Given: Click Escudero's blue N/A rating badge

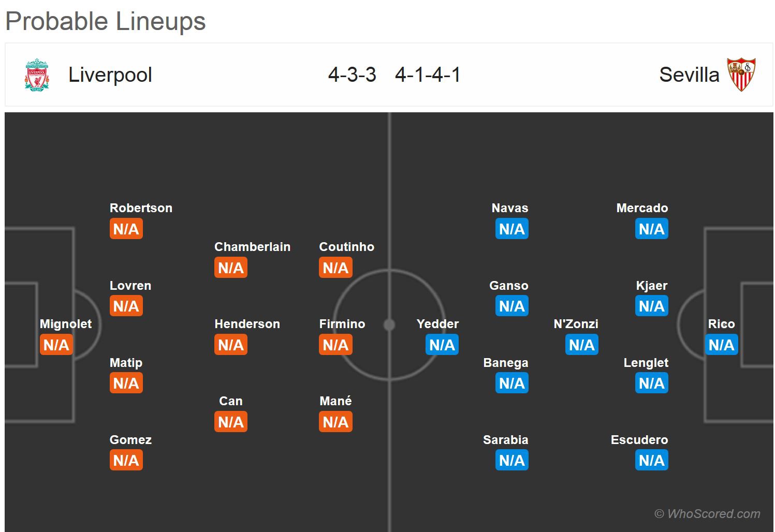Looking at the screenshot, I should coord(651,460).
